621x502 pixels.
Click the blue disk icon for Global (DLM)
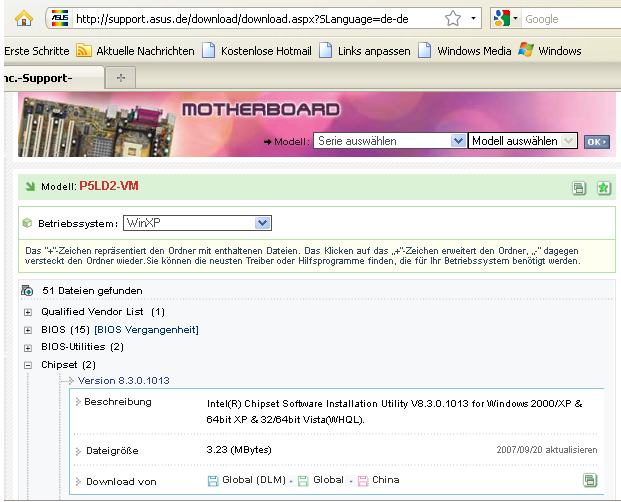point(213,481)
